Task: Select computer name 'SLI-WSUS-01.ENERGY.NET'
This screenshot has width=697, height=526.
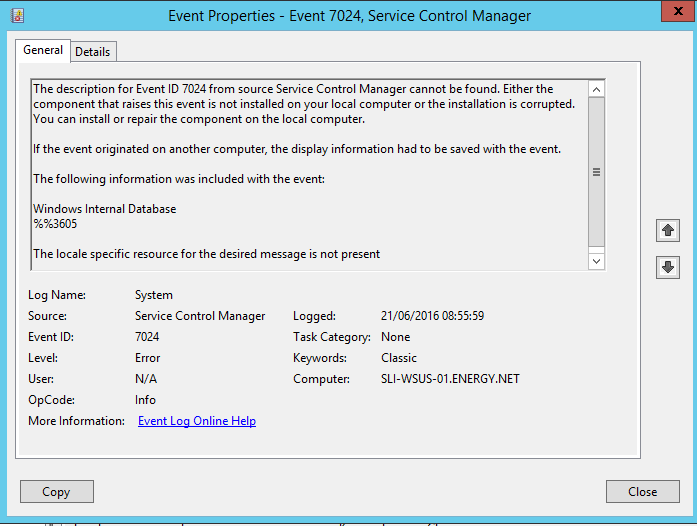Action: coord(450,378)
